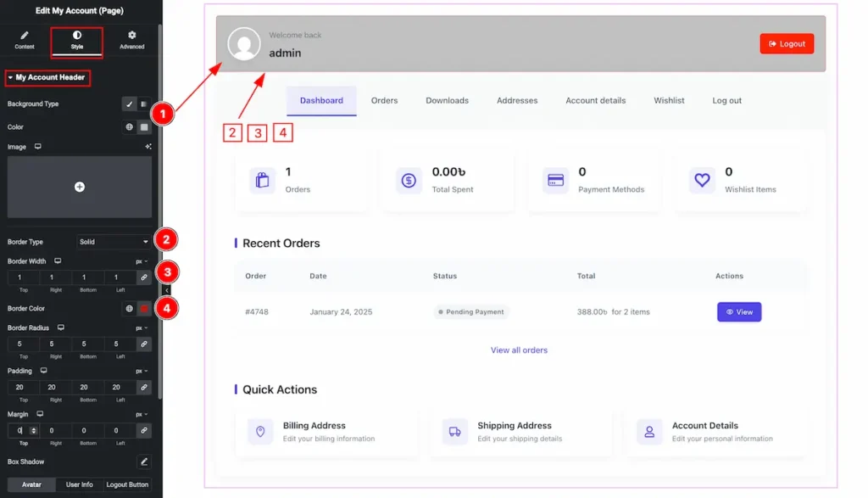Toggle the Padding link values button
Screen dimensions: 868x498
point(144,387)
